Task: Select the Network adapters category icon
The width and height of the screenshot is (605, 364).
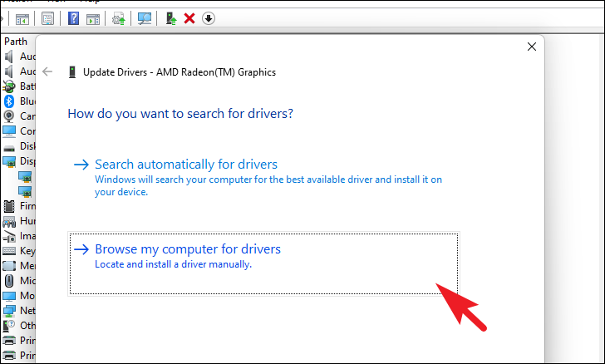Action: pyautogui.click(x=9, y=311)
